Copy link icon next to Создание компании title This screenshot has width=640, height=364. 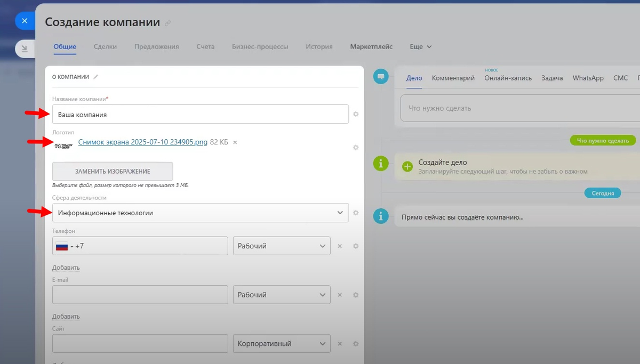click(168, 23)
